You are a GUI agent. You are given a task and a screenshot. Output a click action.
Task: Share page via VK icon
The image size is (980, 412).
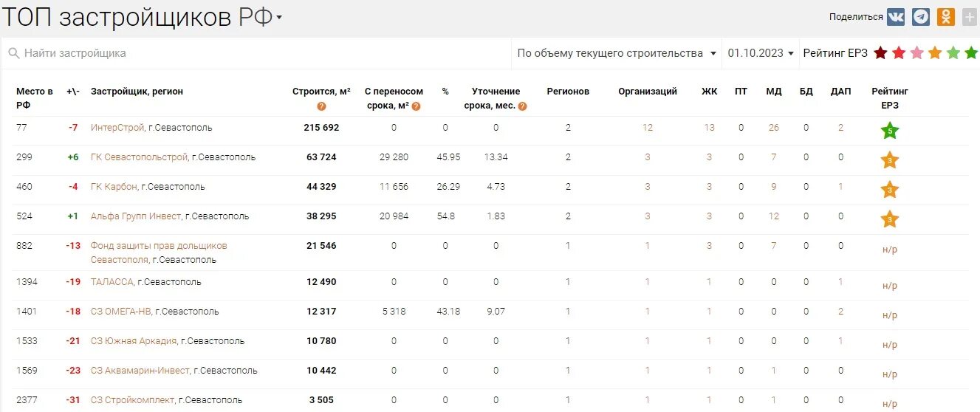coord(896,17)
